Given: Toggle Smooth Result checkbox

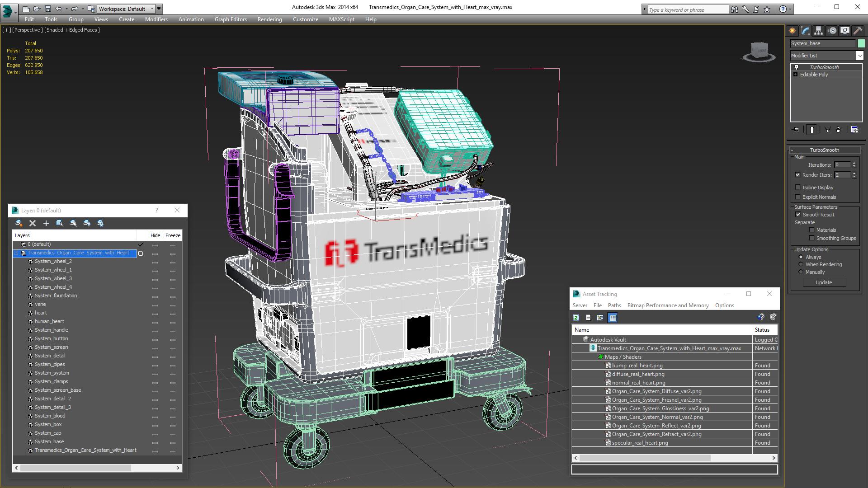Looking at the screenshot, I should pyautogui.click(x=798, y=215).
